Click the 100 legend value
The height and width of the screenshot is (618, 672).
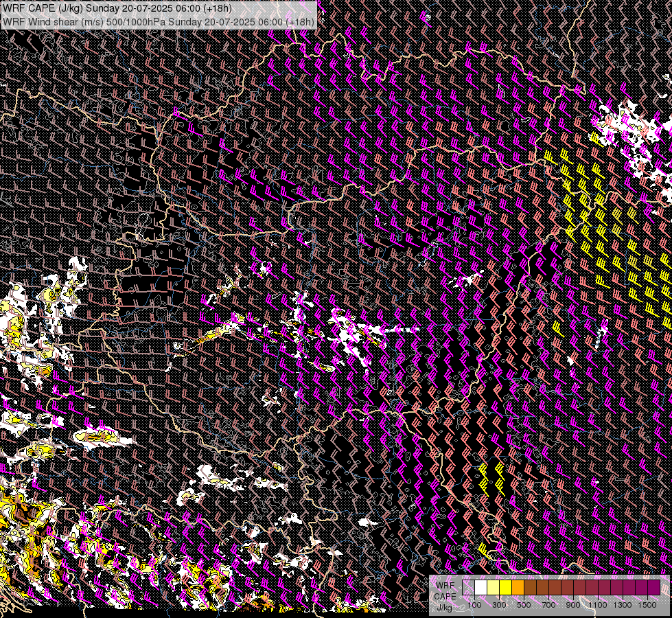(474, 605)
